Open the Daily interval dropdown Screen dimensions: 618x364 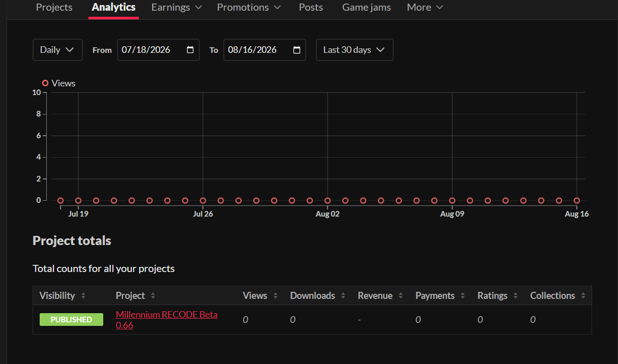(x=57, y=50)
